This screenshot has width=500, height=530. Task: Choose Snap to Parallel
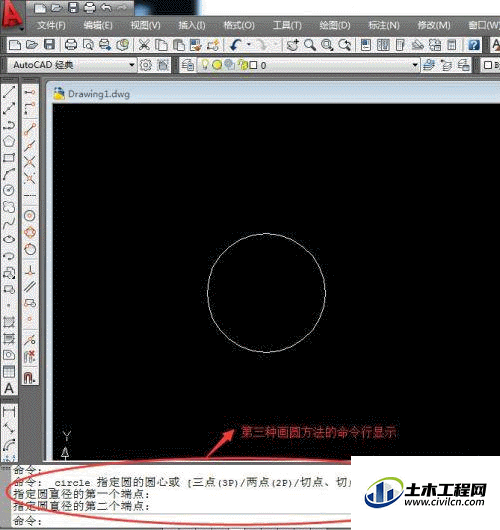pos(30,287)
